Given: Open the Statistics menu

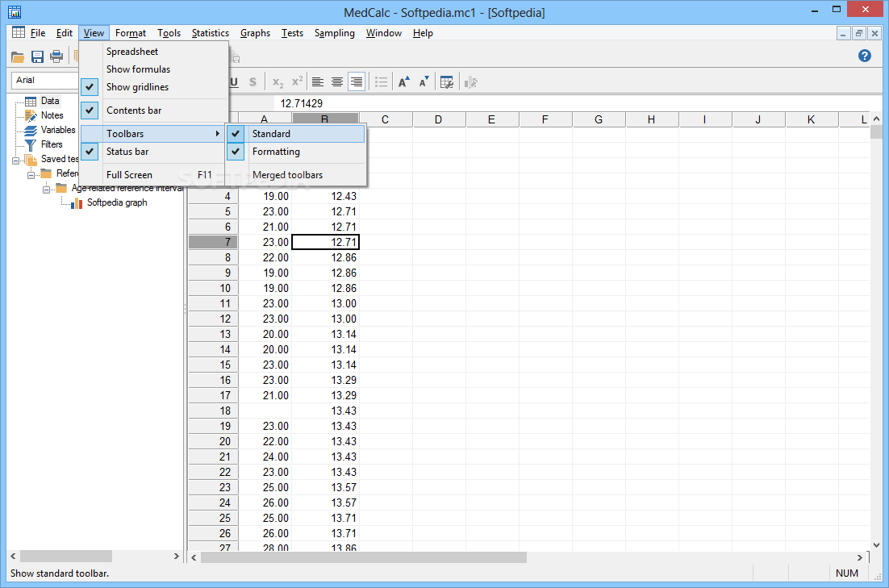Looking at the screenshot, I should click(x=211, y=33).
